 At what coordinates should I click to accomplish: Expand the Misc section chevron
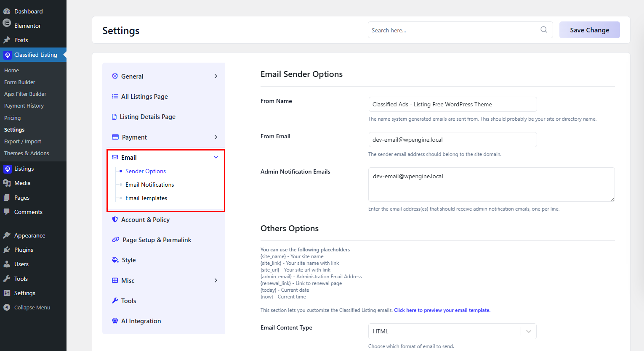216,280
